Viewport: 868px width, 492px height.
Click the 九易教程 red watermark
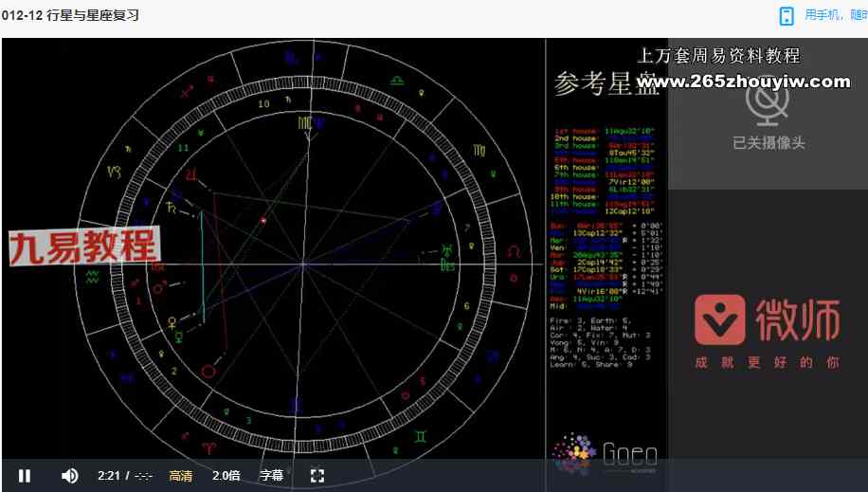tap(83, 246)
